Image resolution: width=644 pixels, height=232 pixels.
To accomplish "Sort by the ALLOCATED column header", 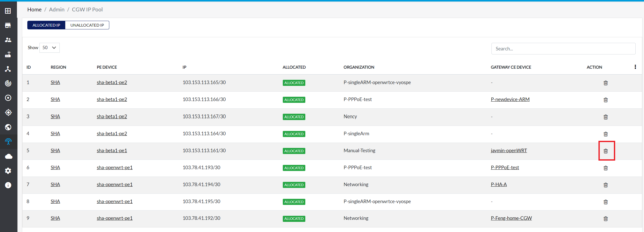I will pos(294,67).
